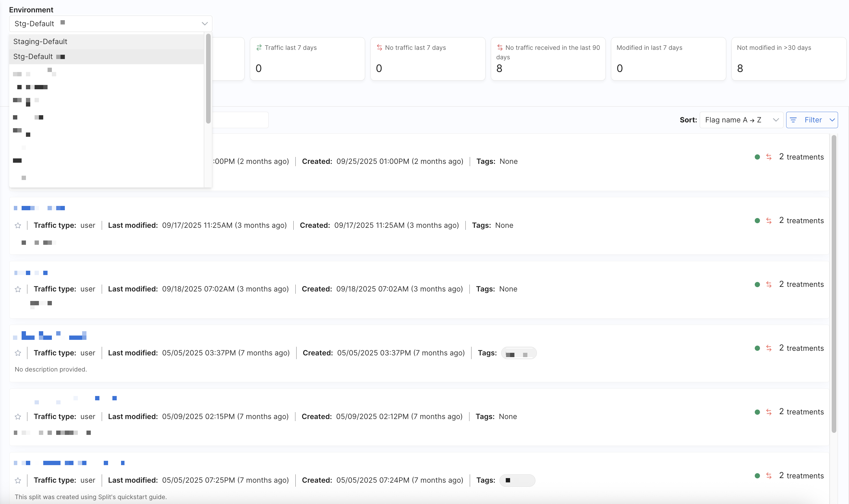Image resolution: width=849 pixels, height=504 pixels.
Task: Click green traffic arrows icon in Traffic last 7 days
Action: (259, 48)
